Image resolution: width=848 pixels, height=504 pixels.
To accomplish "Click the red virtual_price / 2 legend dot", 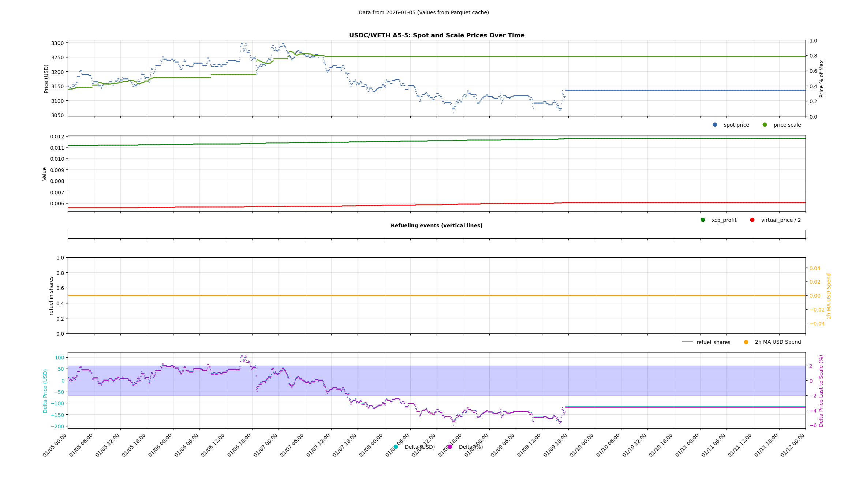I will pos(752,220).
